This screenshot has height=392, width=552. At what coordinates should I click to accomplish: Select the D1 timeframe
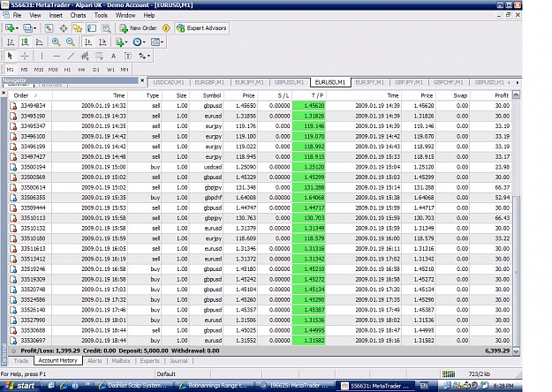coord(96,70)
